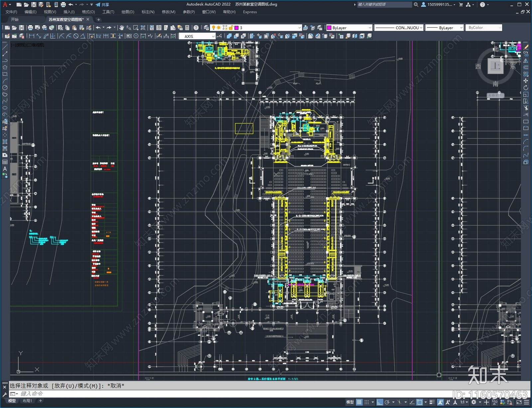
Task: Open the AutoCAD application menu logo
Action: [5, 4]
